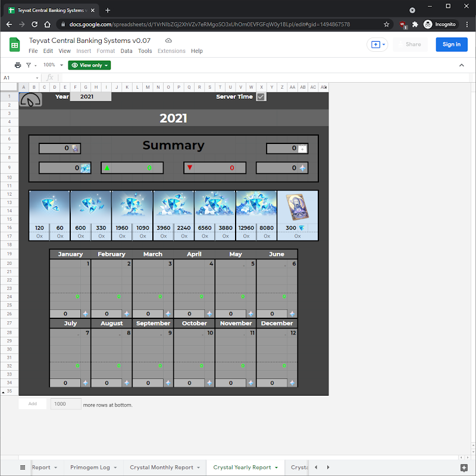476x476 pixels.
Task: Open the Data menu
Action: (x=126, y=51)
